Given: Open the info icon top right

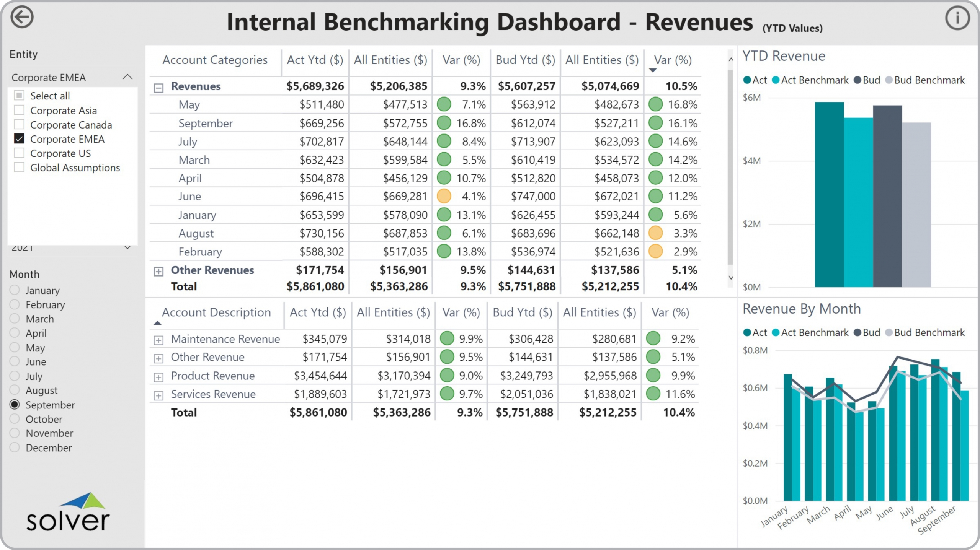Looking at the screenshot, I should click(957, 18).
